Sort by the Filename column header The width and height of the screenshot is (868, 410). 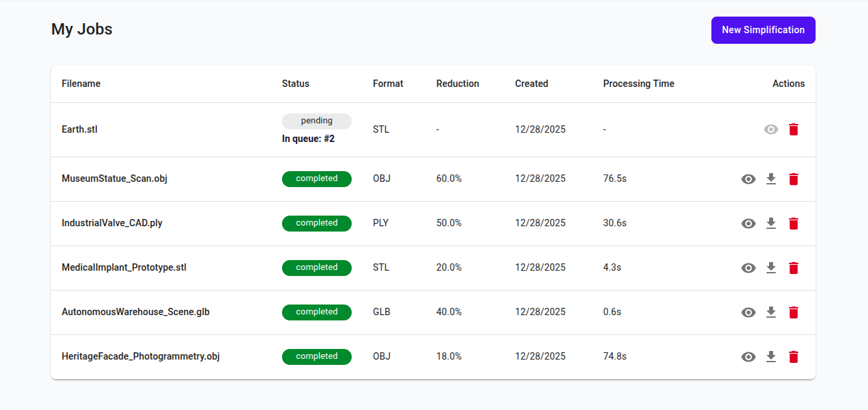[x=81, y=84]
